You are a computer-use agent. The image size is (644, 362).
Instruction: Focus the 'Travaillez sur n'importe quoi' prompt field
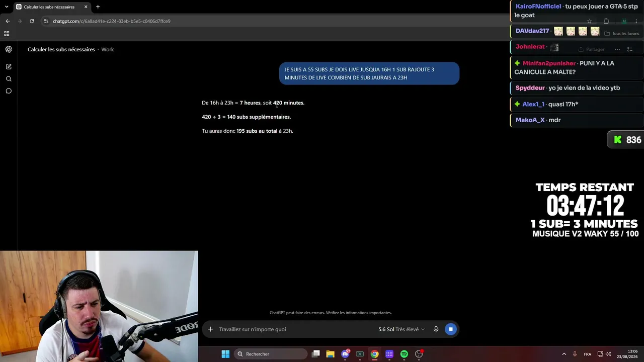pyautogui.click(x=294, y=329)
